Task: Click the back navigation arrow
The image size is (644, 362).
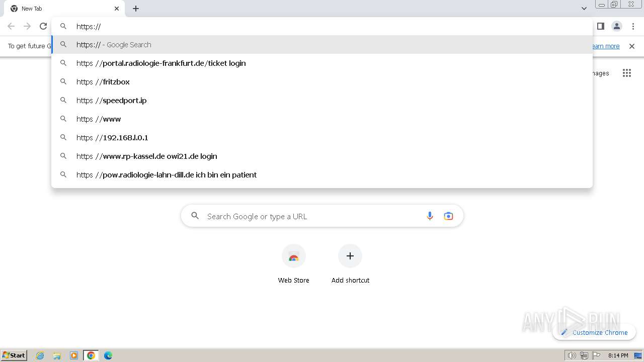Action: point(11,26)
